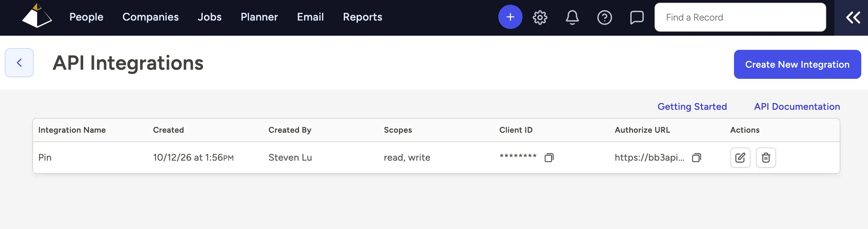Viewport: 868px width, 229px height.
Task: Click Create New Integration button
Action: point(797,64)
